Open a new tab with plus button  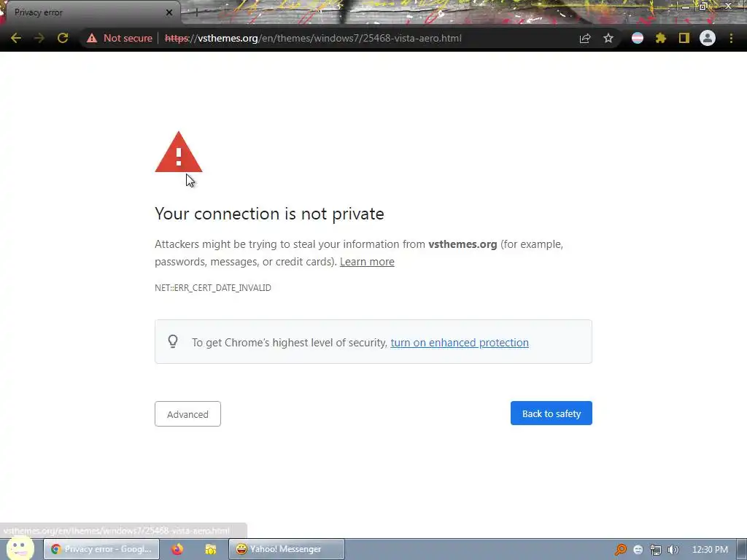click(196, 12)
